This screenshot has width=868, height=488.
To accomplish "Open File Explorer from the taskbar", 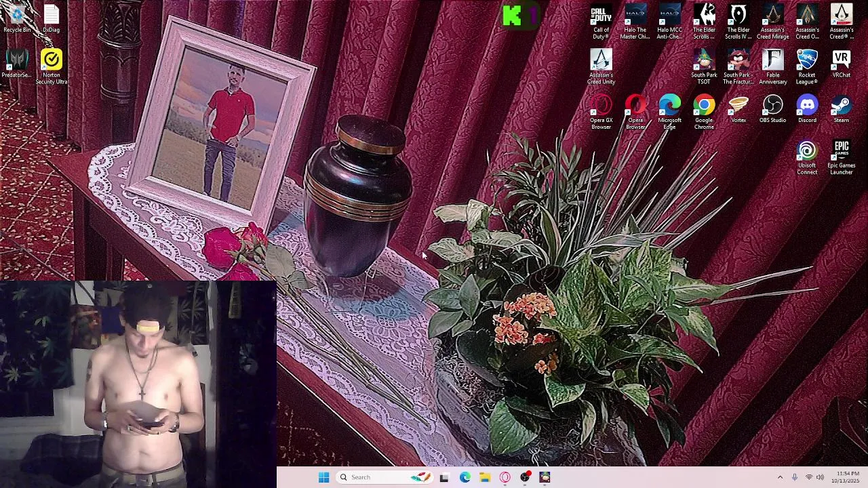I will click(485, 477).
